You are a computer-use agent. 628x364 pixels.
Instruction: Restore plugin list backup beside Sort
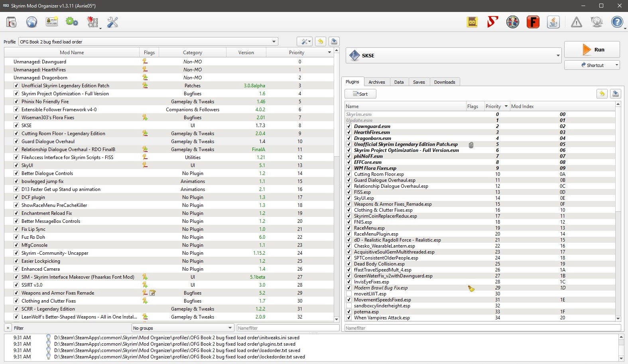pyautogui.click(x=602, y=94)
